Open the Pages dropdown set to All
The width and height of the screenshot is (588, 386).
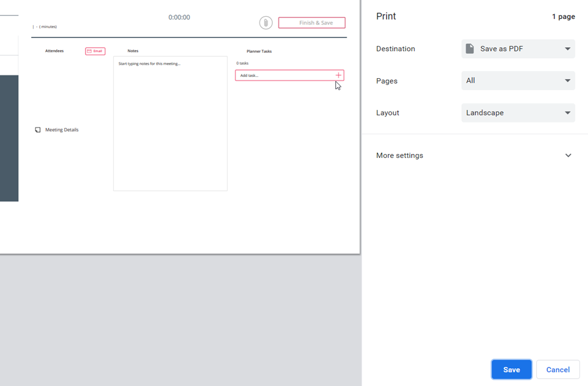click(x=518, y=81)
